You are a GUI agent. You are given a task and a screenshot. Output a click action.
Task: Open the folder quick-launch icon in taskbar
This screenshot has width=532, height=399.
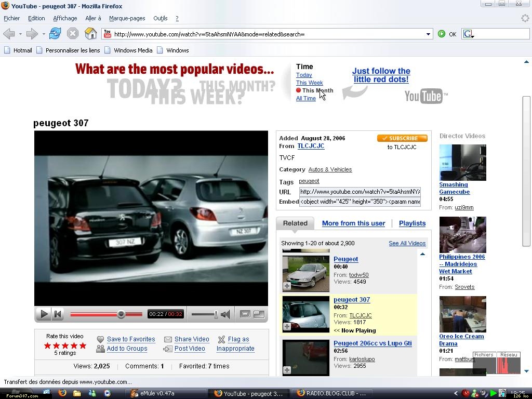click(x=77, y=393)
